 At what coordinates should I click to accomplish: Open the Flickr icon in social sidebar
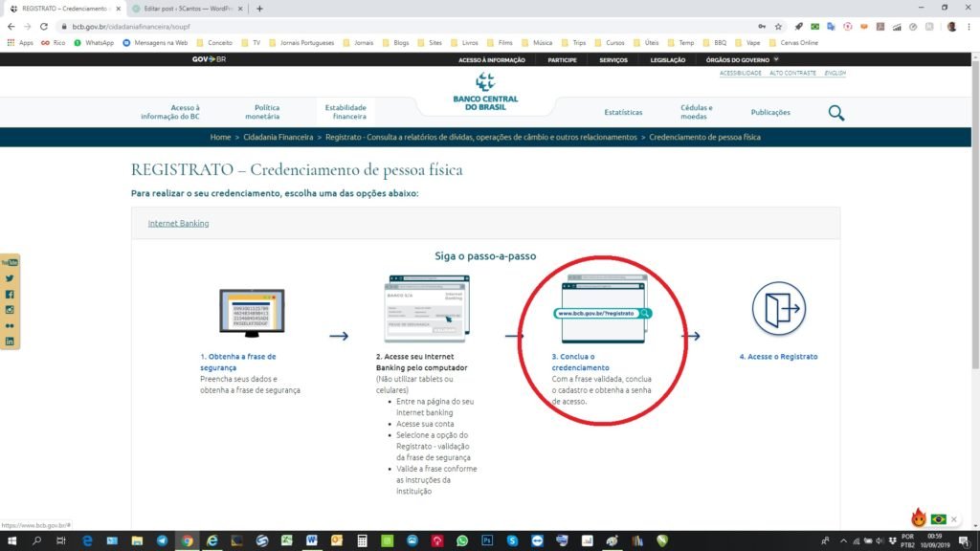[x=10, y=325]
